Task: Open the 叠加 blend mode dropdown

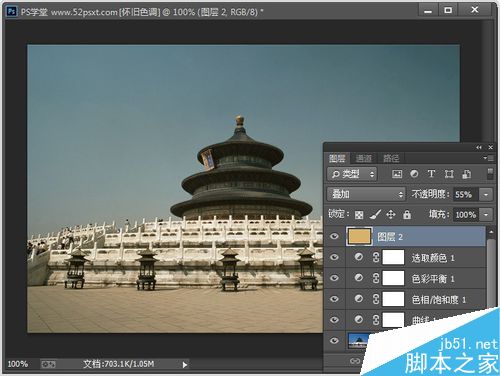Action: (x=366, y=194)
